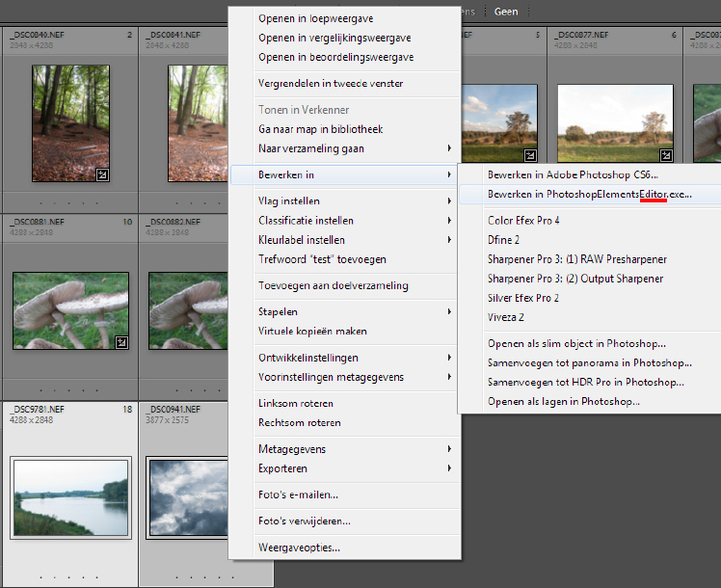Select Vergrendelen in tweede venster

pos(345,84)
